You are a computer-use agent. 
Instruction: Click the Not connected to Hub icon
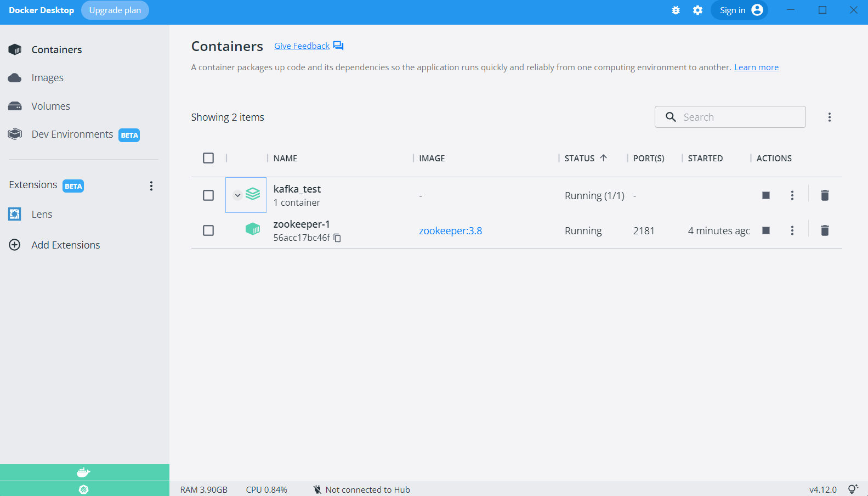(317, 489)
